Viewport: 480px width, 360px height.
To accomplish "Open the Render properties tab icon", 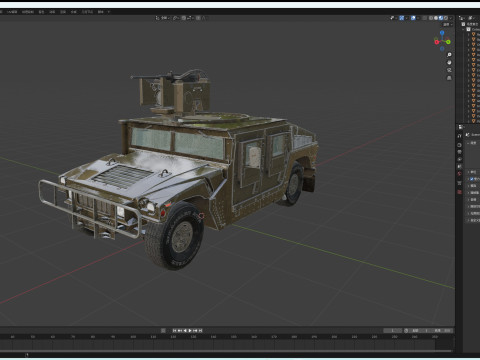I will (x=459, y=145).
